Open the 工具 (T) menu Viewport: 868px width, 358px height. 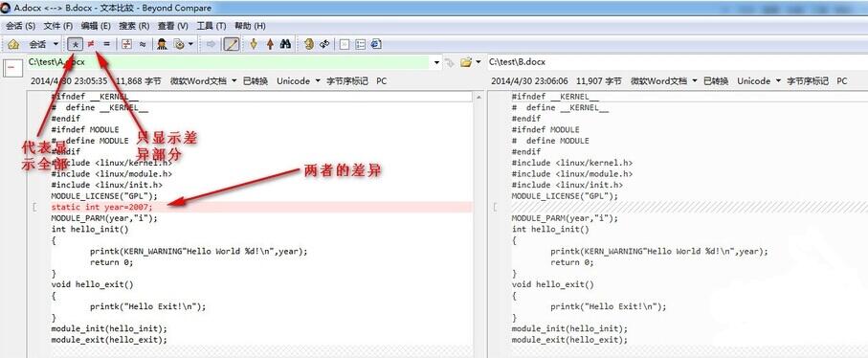(211, 26)
